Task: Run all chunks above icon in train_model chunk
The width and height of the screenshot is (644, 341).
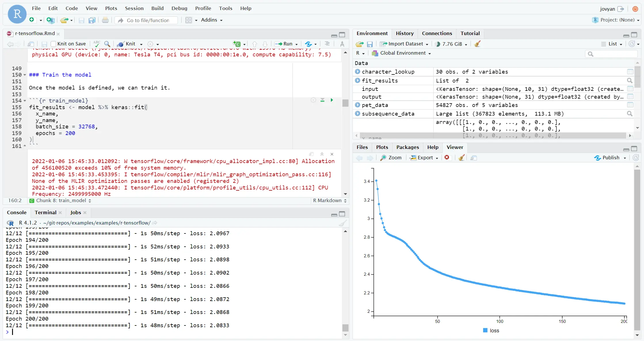Action: coord(322,100)
